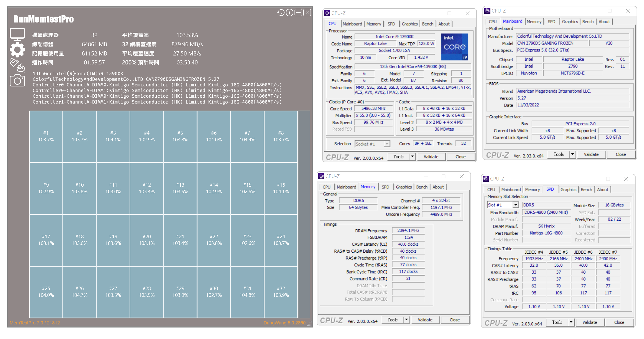Screen dimensions: 644x339
Task: Click Close in the CPU tab window
Action: [460, 157]
